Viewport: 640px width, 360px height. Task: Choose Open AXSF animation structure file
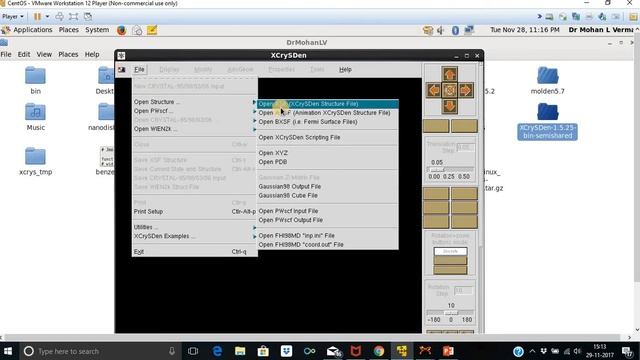[x=328, y=113]
